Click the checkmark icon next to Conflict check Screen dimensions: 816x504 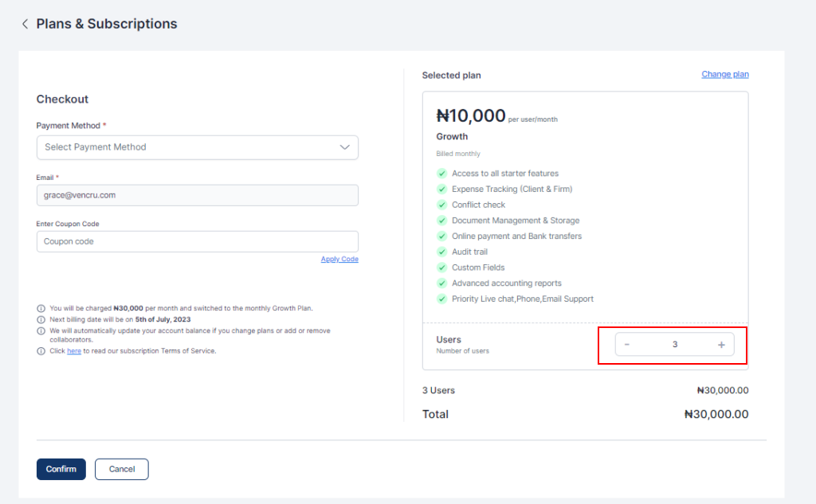coord(441,205)
